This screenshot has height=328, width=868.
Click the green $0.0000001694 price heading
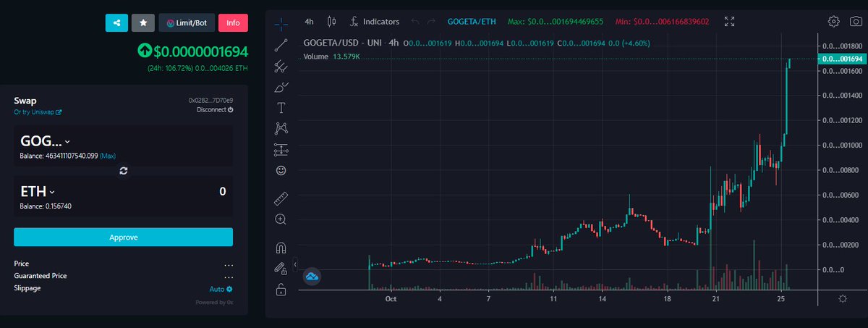click(193, 51)
